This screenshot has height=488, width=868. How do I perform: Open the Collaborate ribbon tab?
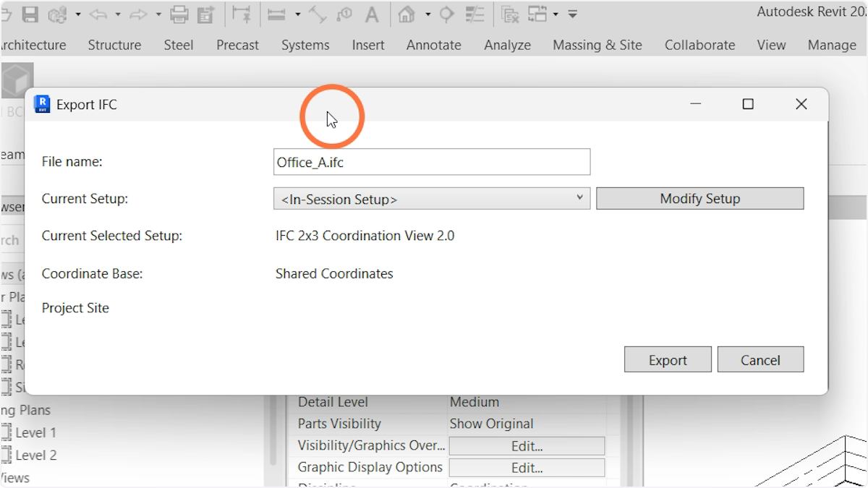pyautogui.click(x=699, y=45)
